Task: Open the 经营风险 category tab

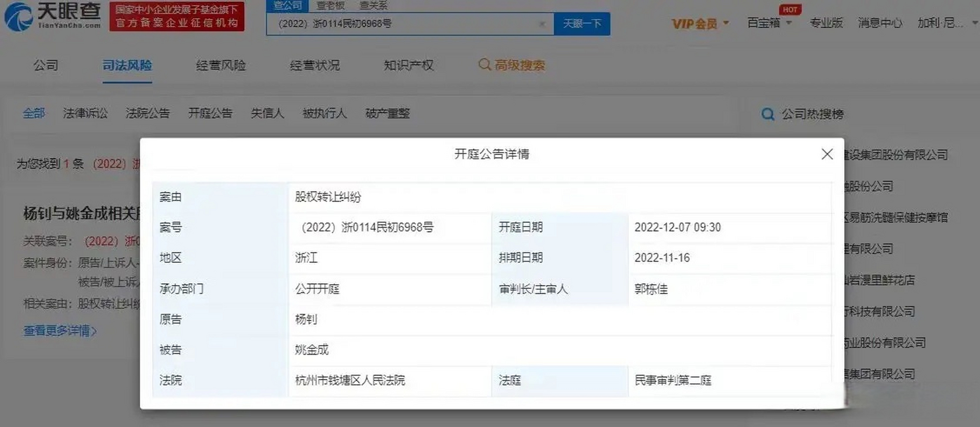Action: pos(221,65)
